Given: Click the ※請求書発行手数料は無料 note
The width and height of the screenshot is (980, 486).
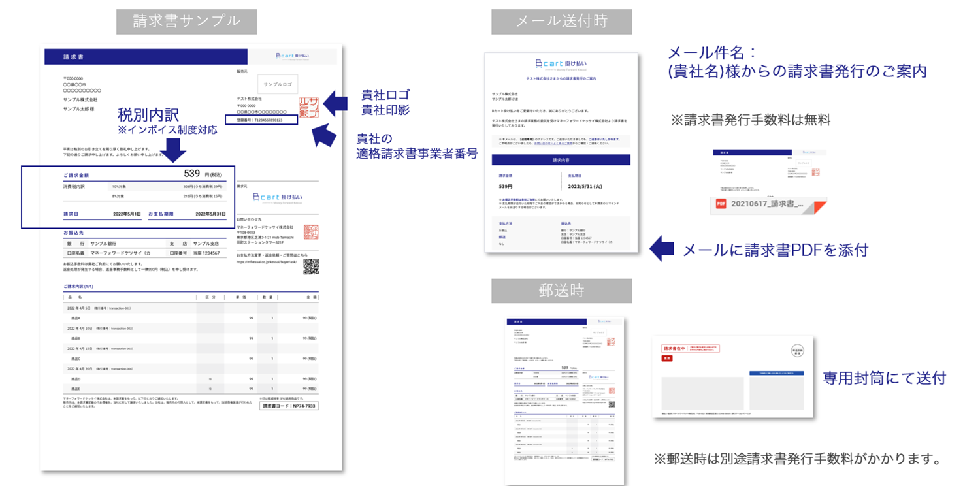Looking at the screenshot, I should pyautogui.click(x=751, y=120).
